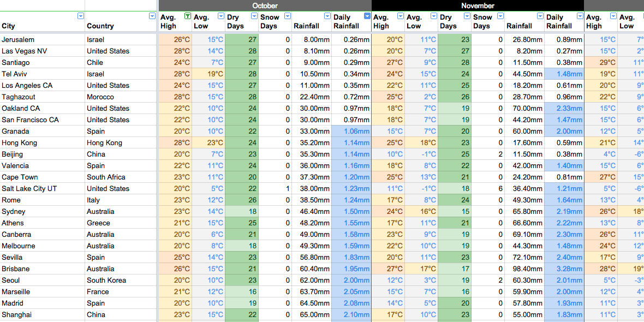644x322 pixels.
Task: Open the October Daily Rainfall sort filter
Action: (x=367, y=16)
